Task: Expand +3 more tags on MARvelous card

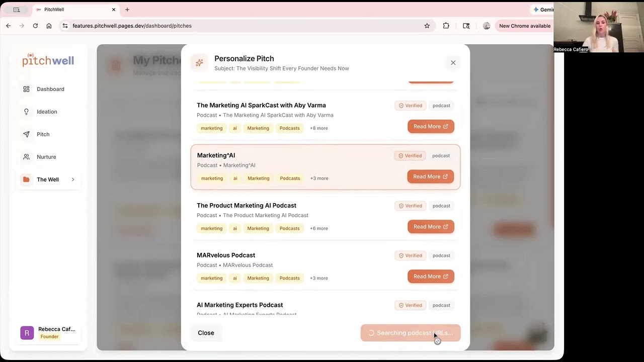Action: tap(319, 278)
